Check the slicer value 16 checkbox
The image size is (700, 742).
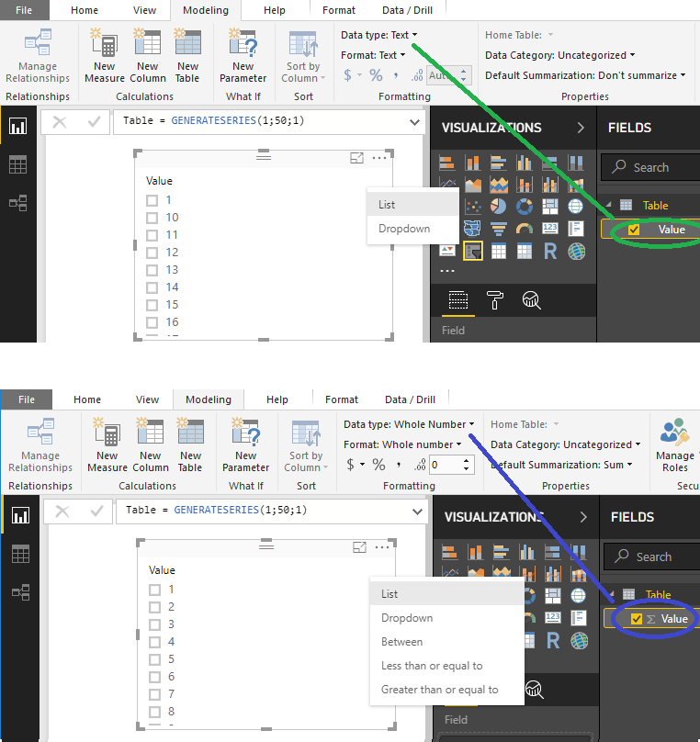point(152,322)
